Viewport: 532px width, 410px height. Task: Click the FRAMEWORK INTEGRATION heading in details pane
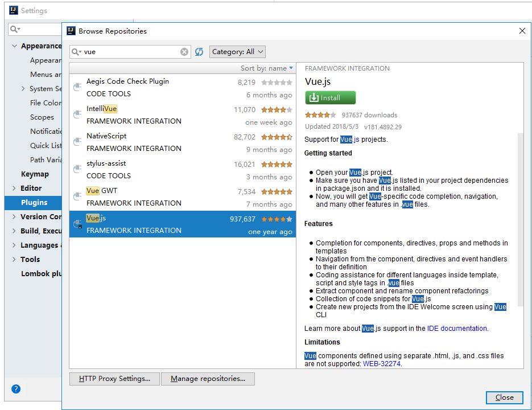point(347,68)
